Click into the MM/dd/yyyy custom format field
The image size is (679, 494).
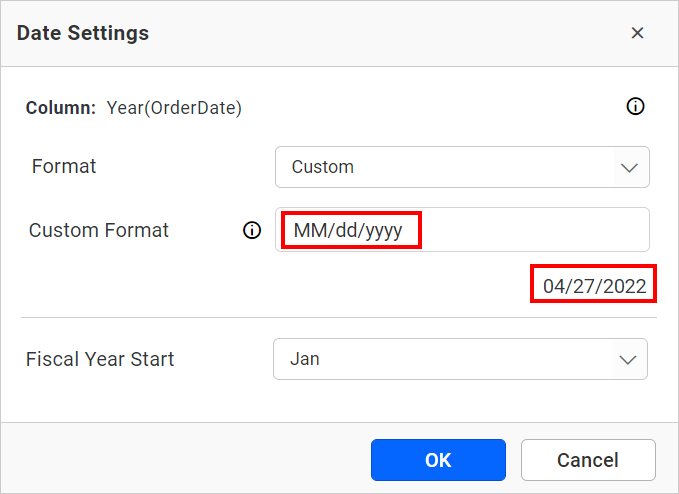coord(348,231)
